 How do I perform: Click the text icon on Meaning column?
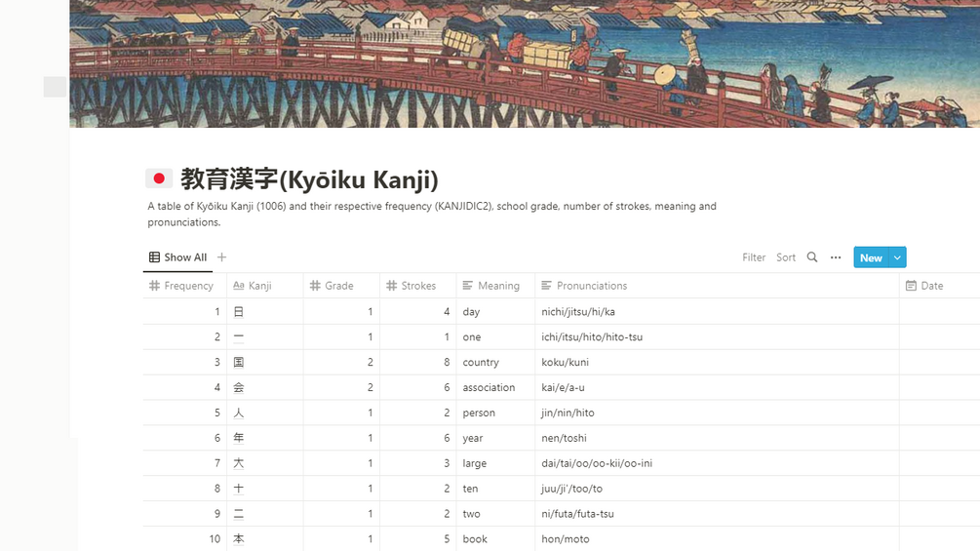[467, 286]
